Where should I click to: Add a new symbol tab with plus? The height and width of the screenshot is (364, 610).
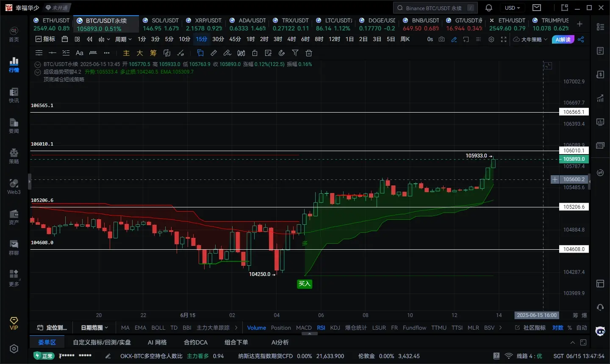tap(579, 24)
